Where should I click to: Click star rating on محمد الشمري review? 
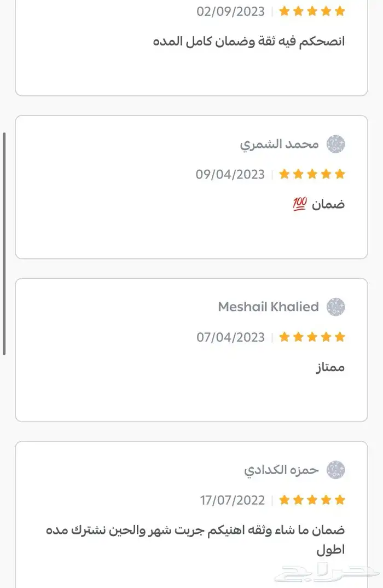tap(312, 175)
